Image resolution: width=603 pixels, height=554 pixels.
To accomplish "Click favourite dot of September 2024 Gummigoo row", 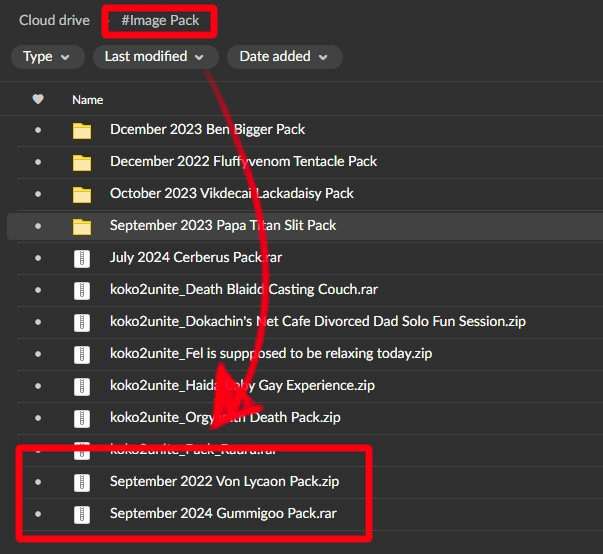I will coord(38,514).
